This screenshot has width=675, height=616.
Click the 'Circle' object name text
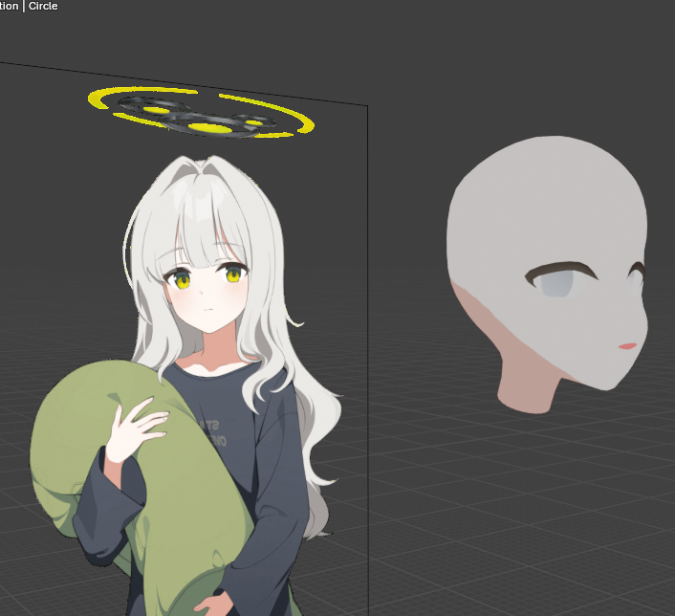point(43,6)
